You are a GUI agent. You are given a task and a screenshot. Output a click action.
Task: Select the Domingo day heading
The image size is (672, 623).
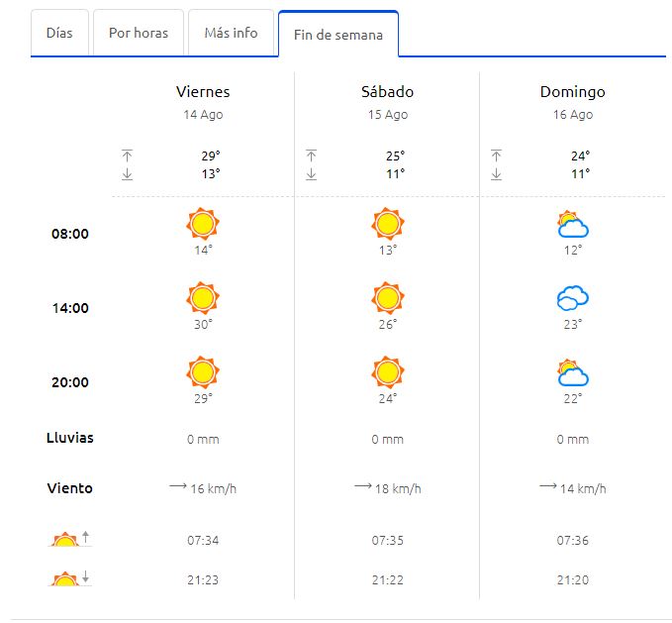coord(573,92)
